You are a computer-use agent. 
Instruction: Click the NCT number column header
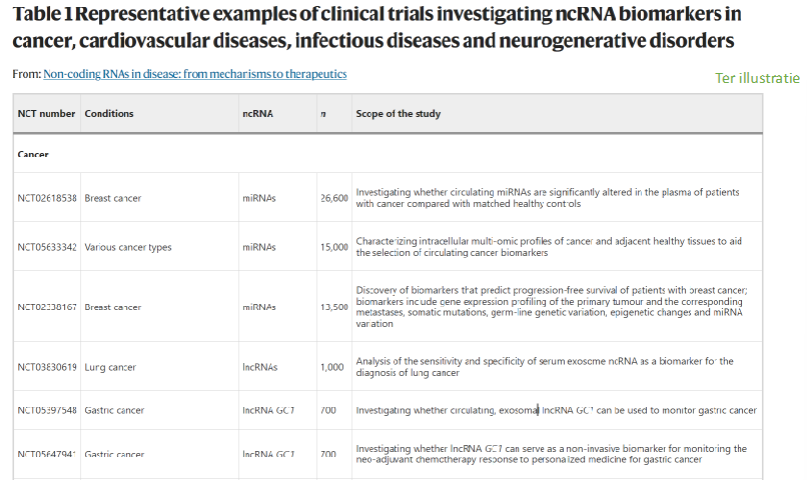(46, 114)
